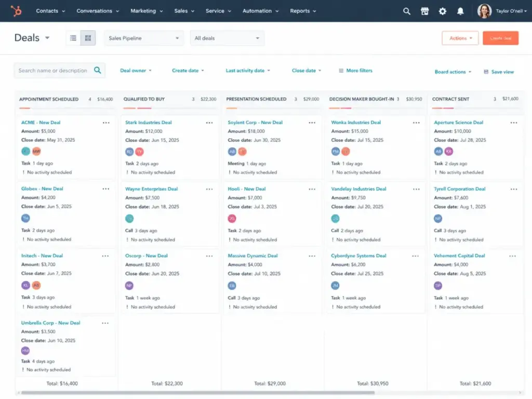Open options menu for Oscorp - New Deal
Screen dimensions: 532x399
(209, 256)
